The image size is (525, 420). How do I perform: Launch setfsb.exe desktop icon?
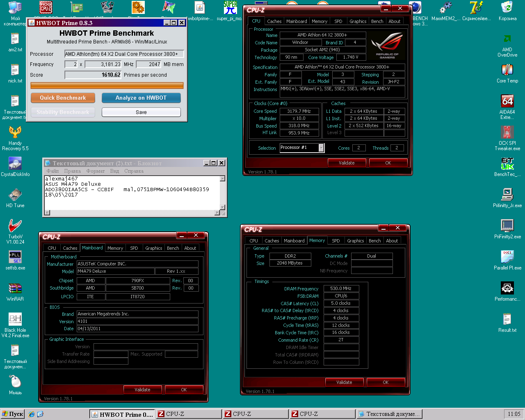click(15, 260)
